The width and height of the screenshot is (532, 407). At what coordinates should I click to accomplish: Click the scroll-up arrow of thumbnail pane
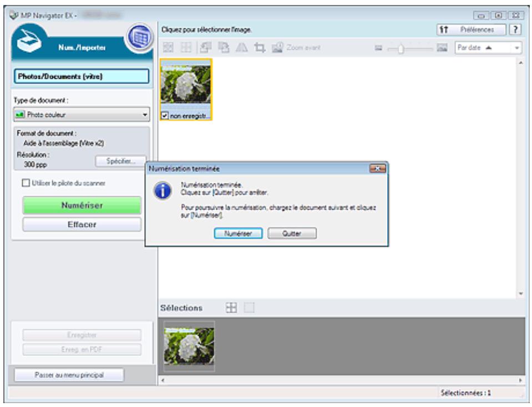tap(521, 63)
